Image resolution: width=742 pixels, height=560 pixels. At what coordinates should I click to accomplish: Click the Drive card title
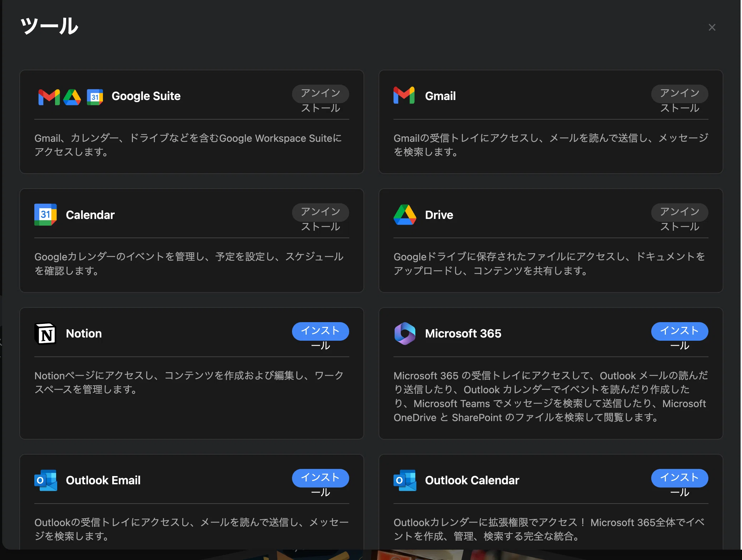coord(439,215)
